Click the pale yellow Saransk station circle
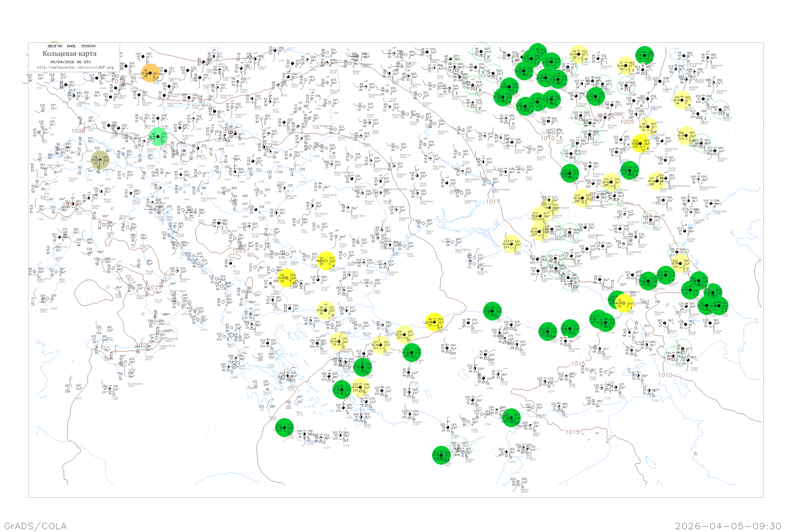The width and height of the screenshot is (798, 532). click(626, 66)
